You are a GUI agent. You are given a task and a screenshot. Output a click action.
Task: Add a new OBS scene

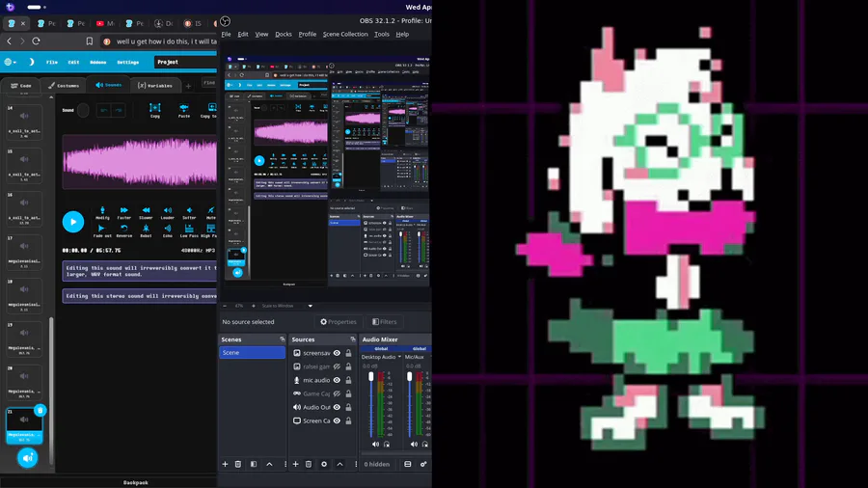click(225, 464)
